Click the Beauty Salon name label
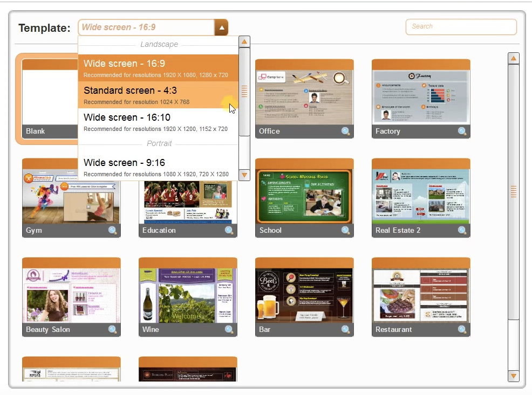This screenshot has height=395, width=532. [48, 329]
